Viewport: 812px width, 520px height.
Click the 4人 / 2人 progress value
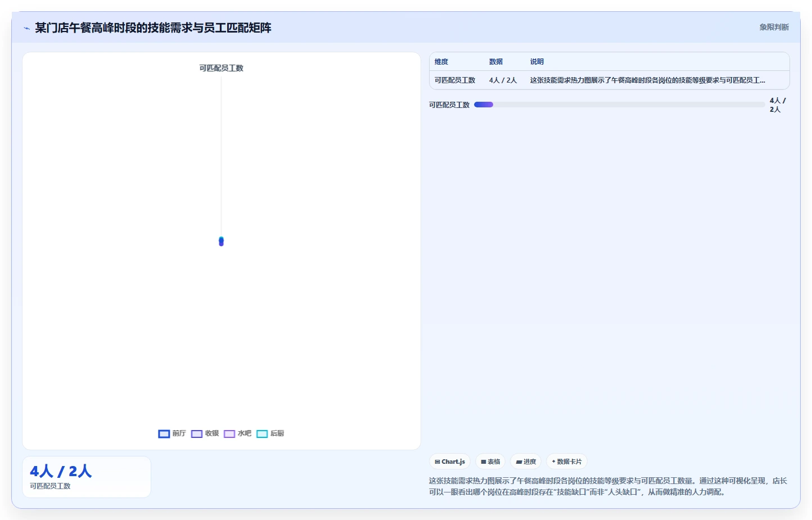[x=778, y=105]
